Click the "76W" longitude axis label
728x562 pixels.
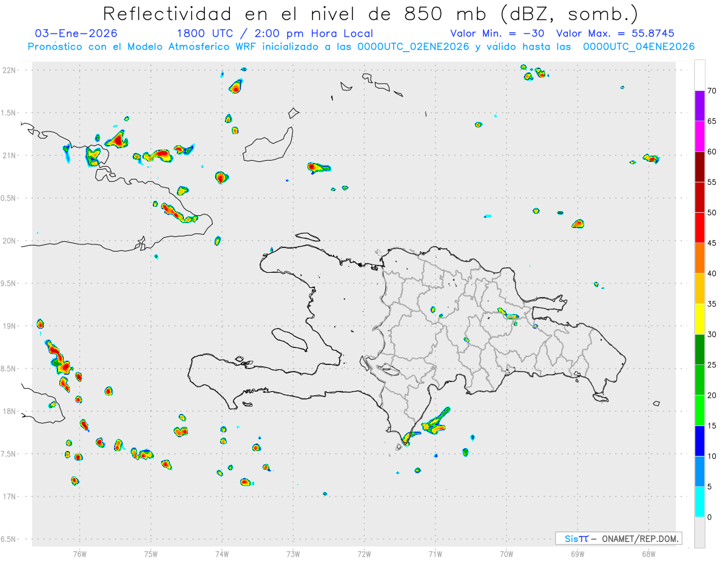79,554
